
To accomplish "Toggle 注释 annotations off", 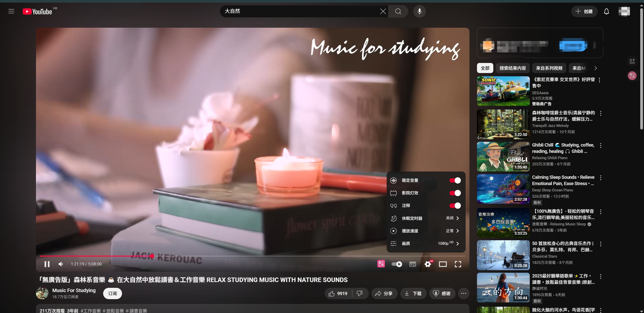I will pos(455,205).
